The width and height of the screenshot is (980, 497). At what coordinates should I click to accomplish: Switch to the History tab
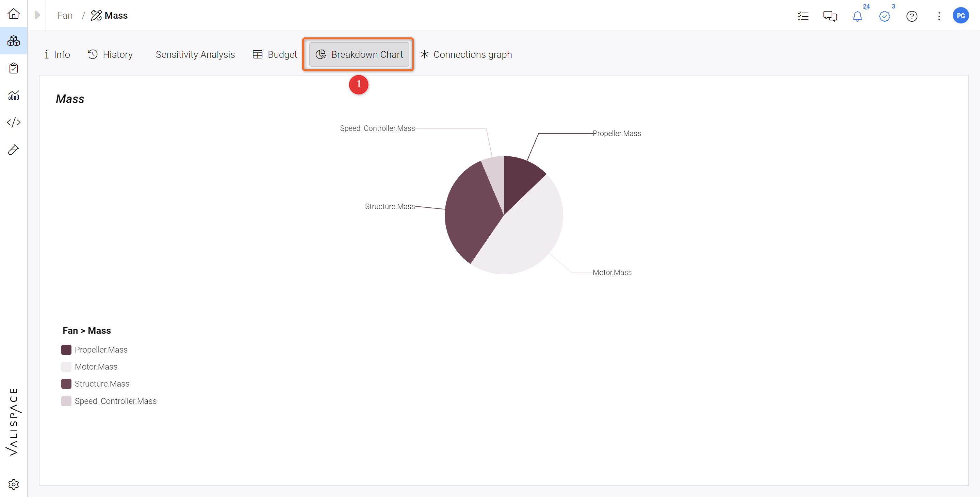coord(110,54)
